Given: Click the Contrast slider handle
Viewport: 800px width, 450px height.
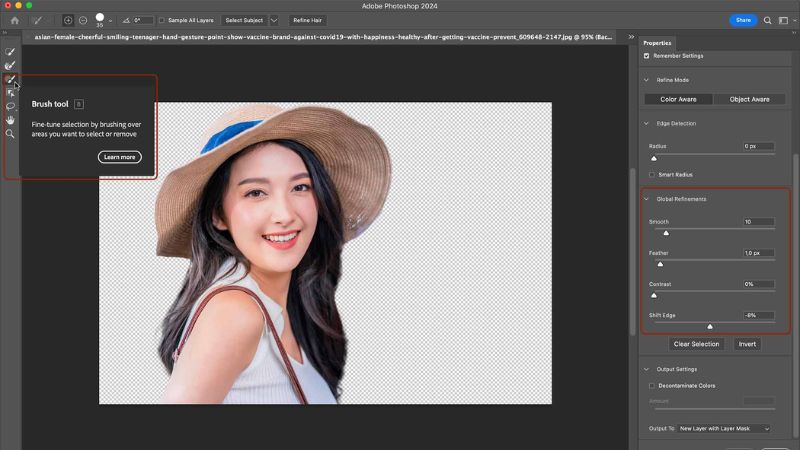Looking at the screenshot, I should point(654,295).
